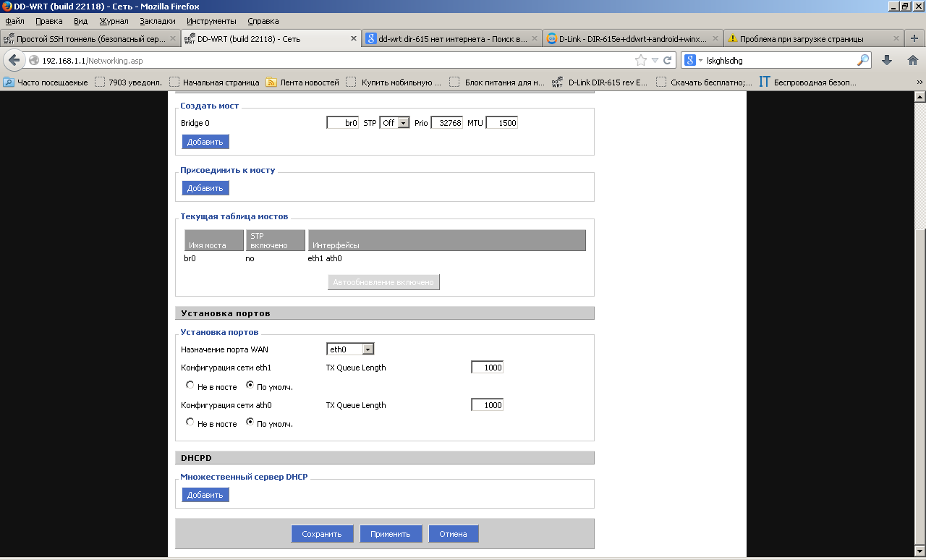The width and height of the screenshot is (926, 560).
Task: Open the Скачать бесплатно bookmark
Action: (x=704, y=82)
